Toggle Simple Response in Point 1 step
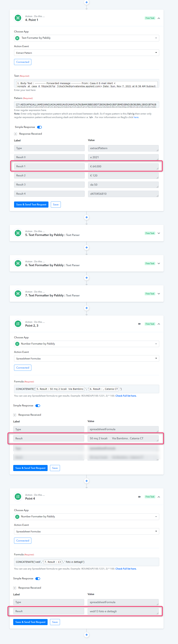The image size is (178, 644). (x=39, y=127)
